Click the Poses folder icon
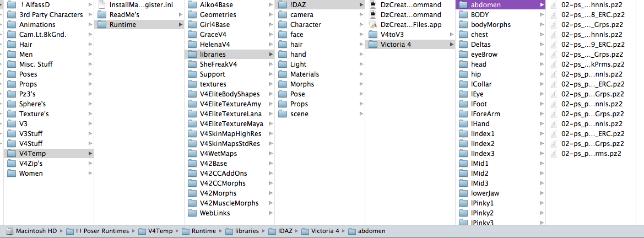 point(12,74)
